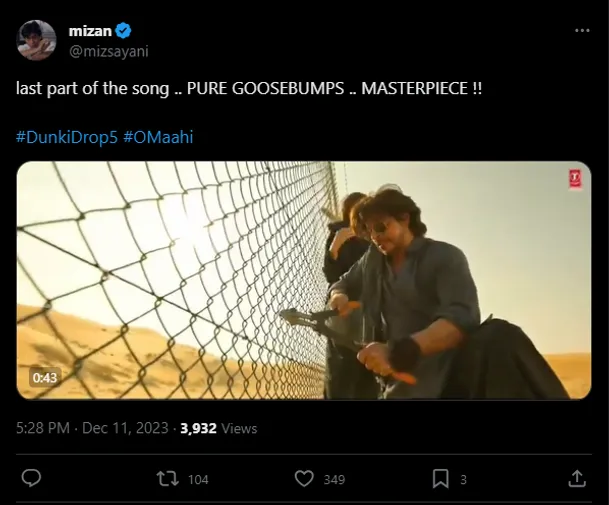Click the reply speech bubble icon
Screen dimensions: 609x505
coord(31,479)
